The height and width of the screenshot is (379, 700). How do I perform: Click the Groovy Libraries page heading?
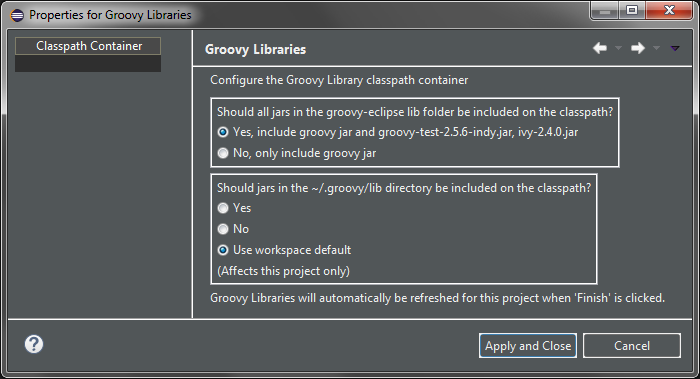pyautogui.click(x=255, y=49)
